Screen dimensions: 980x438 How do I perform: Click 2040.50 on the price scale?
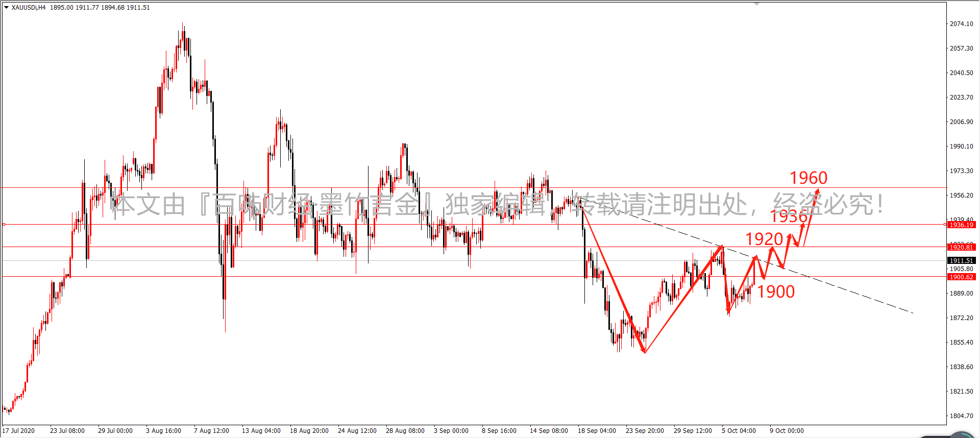coord(961,73)
